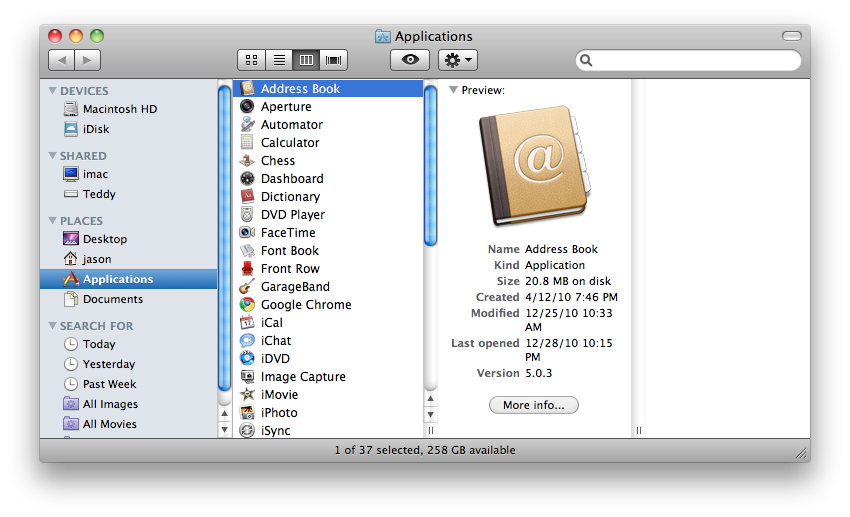Select the Chess app icon
This screenshot has width=850, height=517.
click(247, 160)
